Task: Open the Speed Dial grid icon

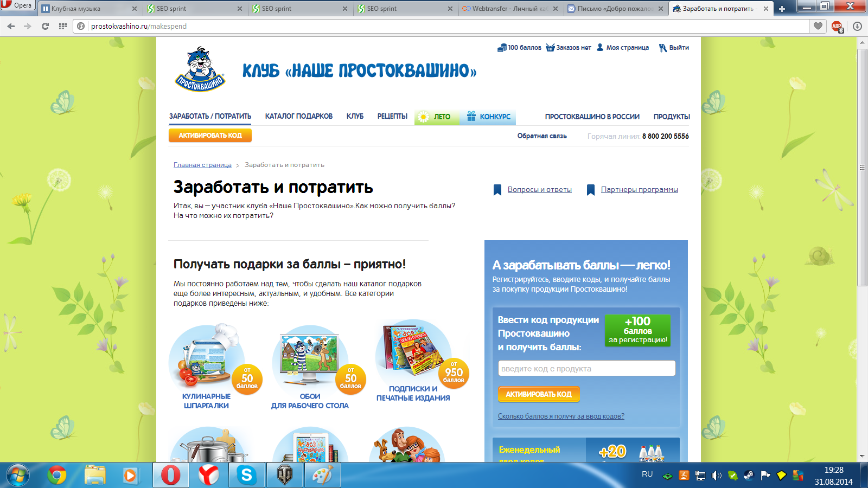Action: pyautogui.click(x=63, y=26)
